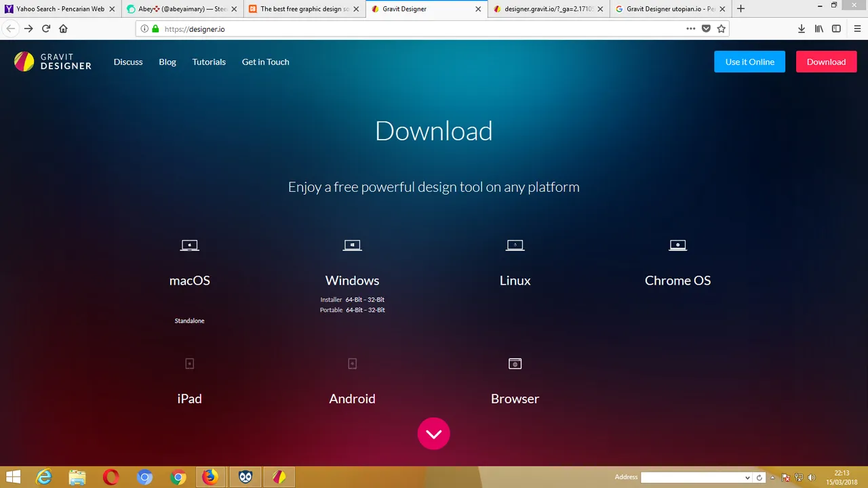The height and width of the screenshot is (488, 868).
Task: Click the red Download button
Action: click(x=826, y=62)
